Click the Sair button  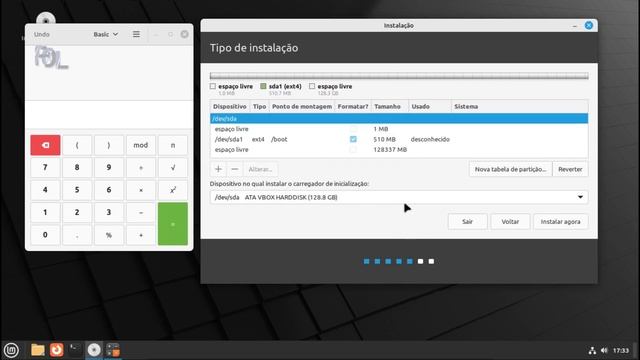[x=467, y=222]
